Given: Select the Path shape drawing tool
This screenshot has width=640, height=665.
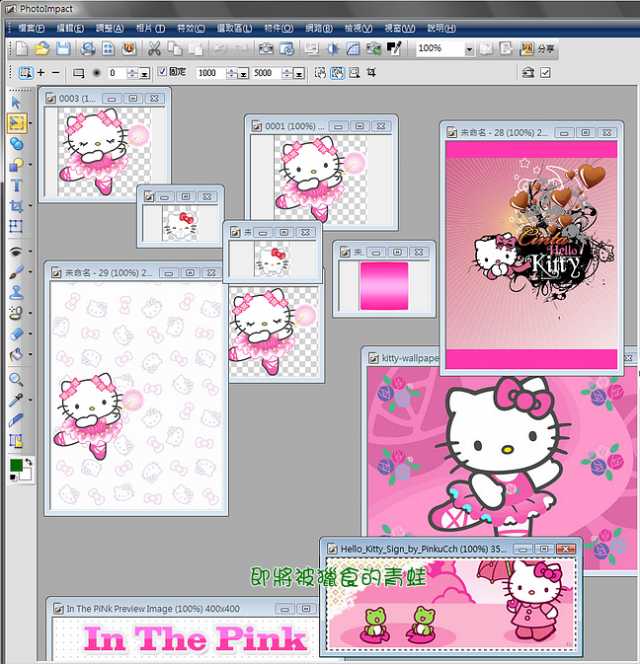Looking at the screenshot, I should [x=16, y=165].
